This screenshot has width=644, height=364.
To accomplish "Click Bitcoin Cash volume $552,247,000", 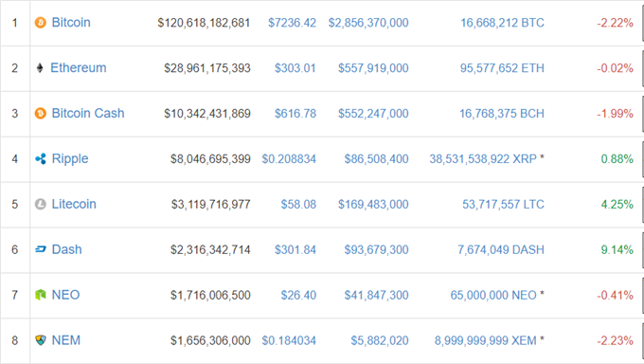I will click(373, 114).
